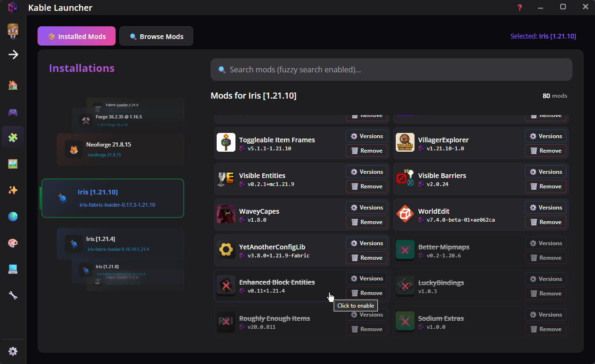Remove the VillagerExplorer mod
This screenshot has height=364, width=595.
(x=545, y=150)
